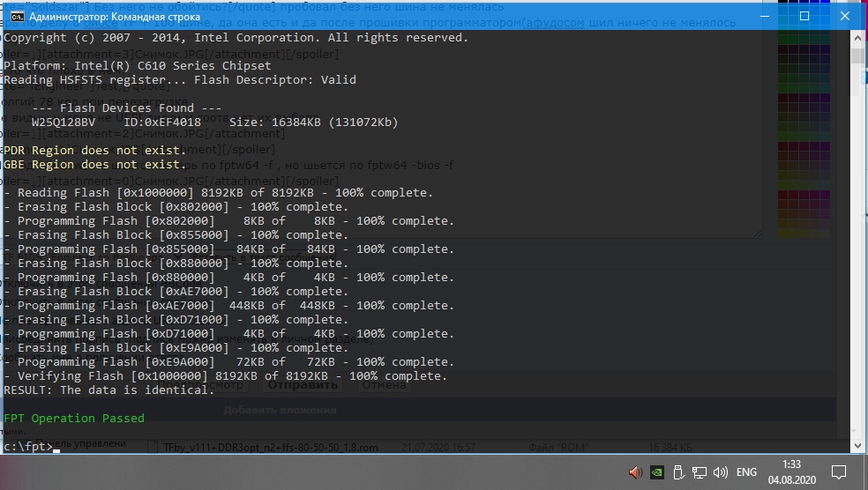The height and width of the screenshot is (490, 868).
Task: Click 'PDR Region does not exist.' line
Action: pos(95,151)
